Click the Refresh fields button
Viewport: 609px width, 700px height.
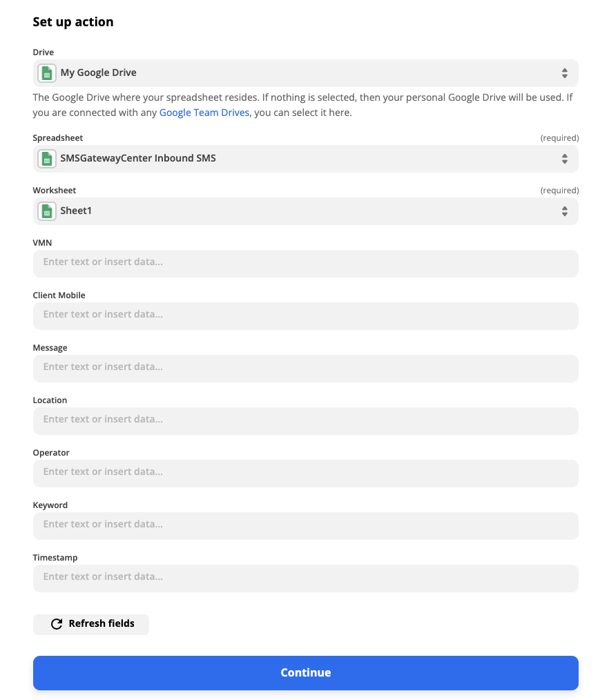91,624
